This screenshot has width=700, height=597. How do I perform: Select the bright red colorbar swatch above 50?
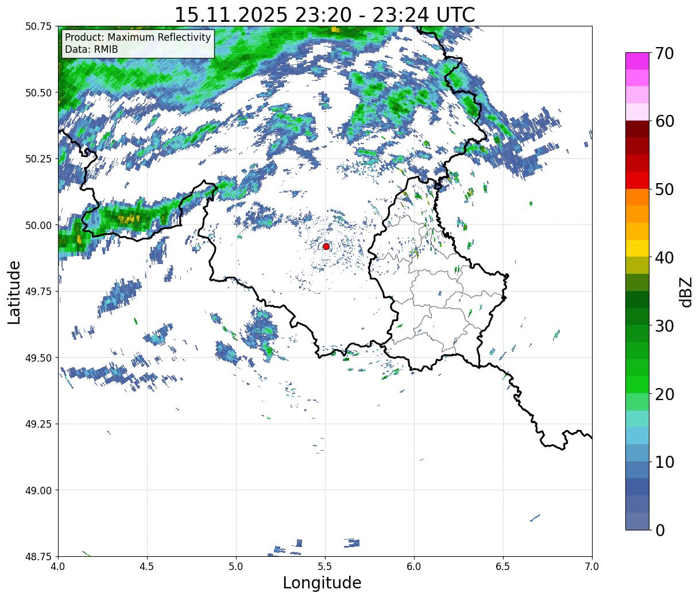tap(637, 180)
